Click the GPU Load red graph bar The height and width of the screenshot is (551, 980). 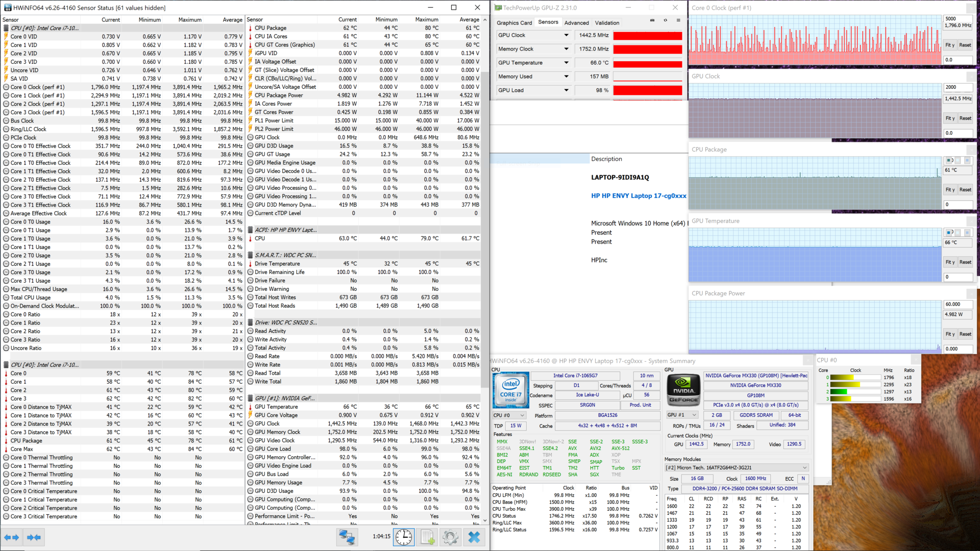[x=647, y=90]
